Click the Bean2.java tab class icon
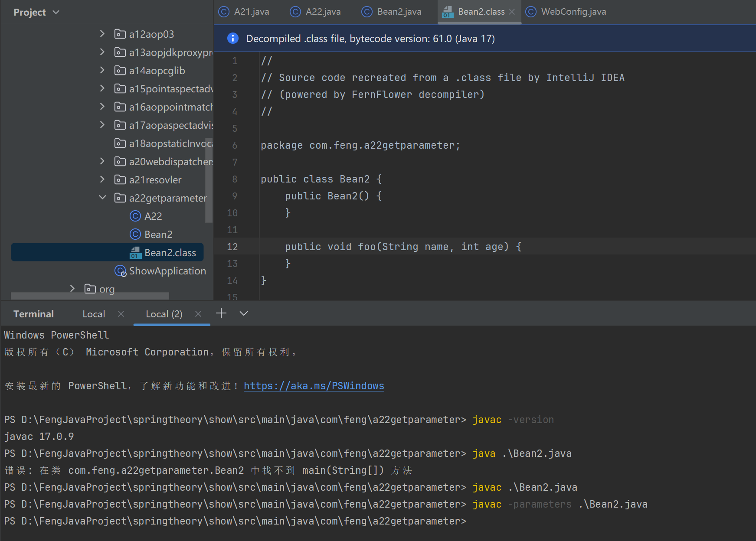 367,12
